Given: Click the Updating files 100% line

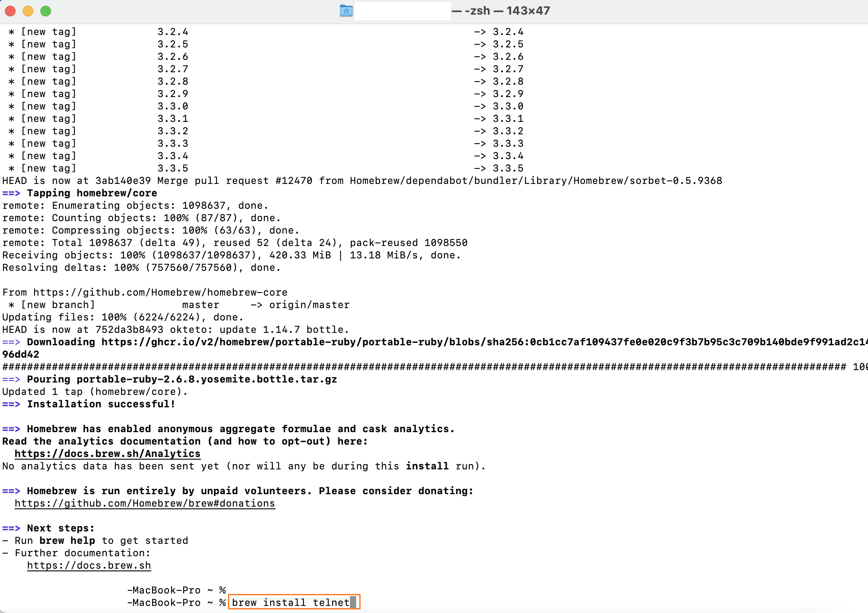Looking at the screenshot, I should (122, 317).
